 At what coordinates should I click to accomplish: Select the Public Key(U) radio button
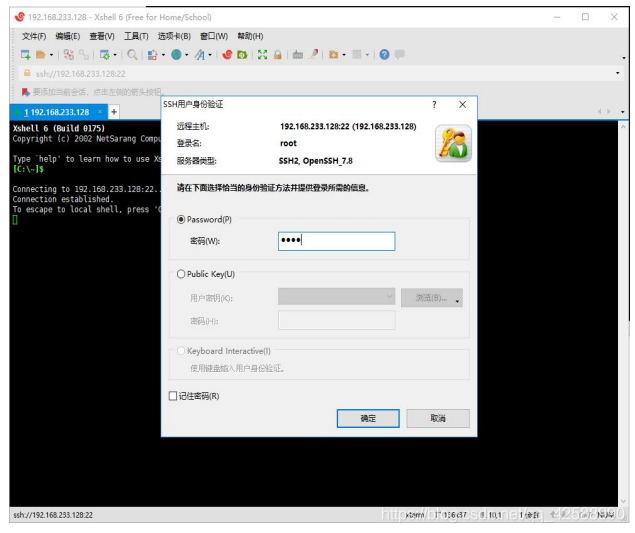pyautogui.click(x=181, y=274)
